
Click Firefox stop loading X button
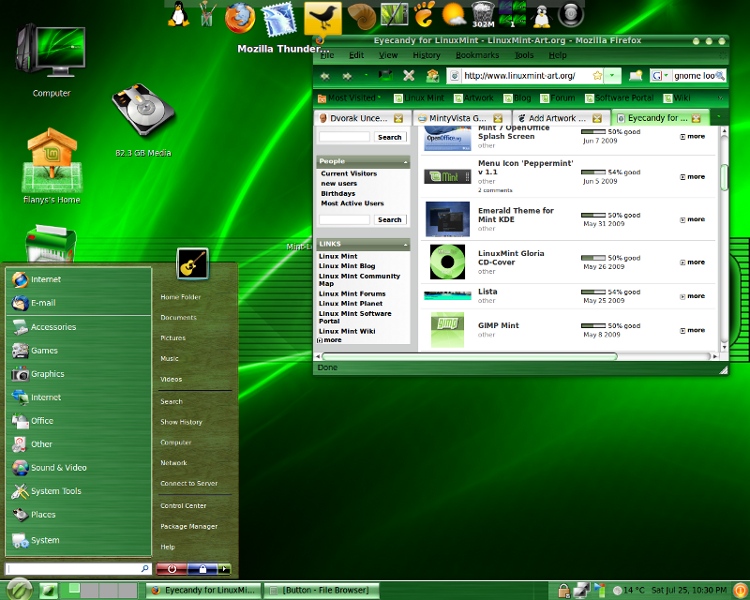(408, 76)
